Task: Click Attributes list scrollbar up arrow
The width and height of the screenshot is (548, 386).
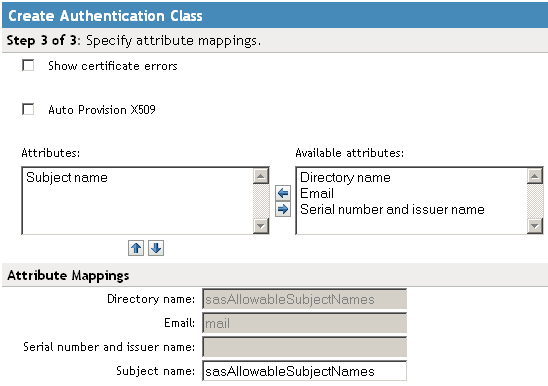Action: click(x=261, y=176)
